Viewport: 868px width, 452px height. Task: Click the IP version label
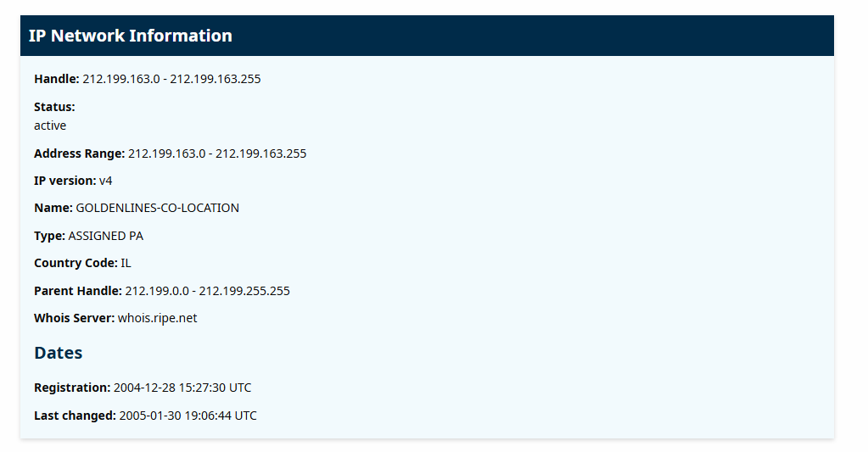click(64, 181)
